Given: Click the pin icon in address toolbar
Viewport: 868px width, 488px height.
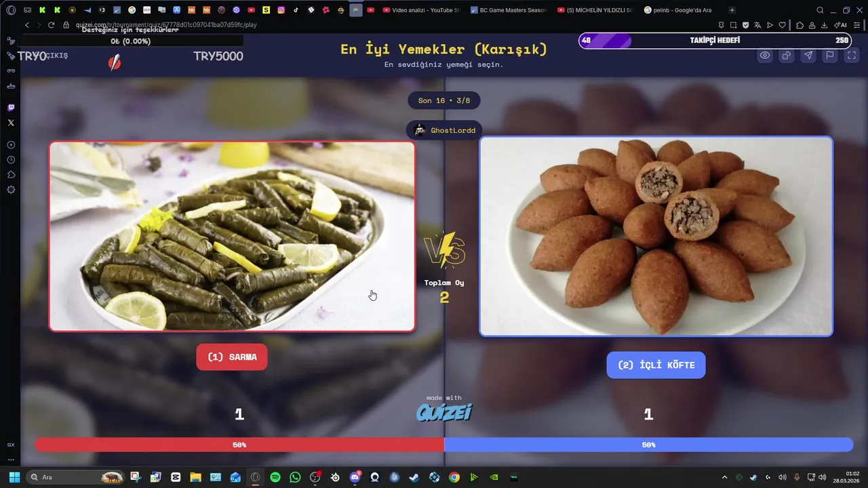Looking at the screenshot, I should pyautogui.click(x=721, y=25).
